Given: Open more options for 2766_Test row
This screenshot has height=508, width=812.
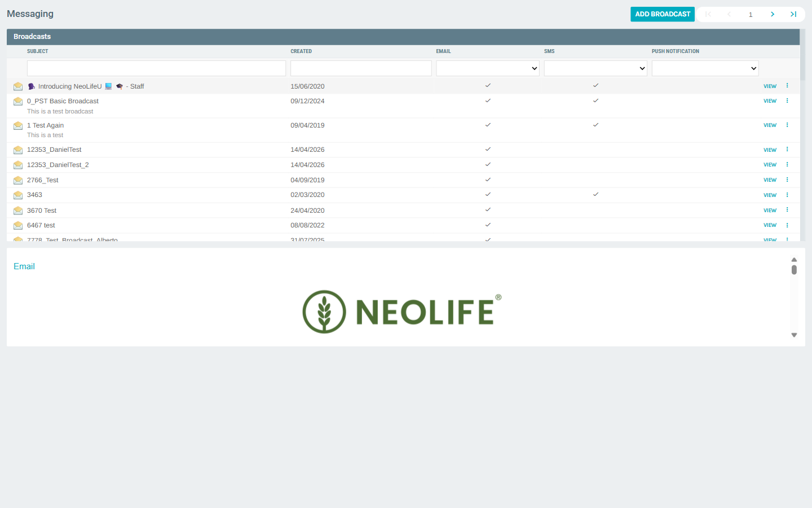Looking at the screenshot, I should point(787,180).
